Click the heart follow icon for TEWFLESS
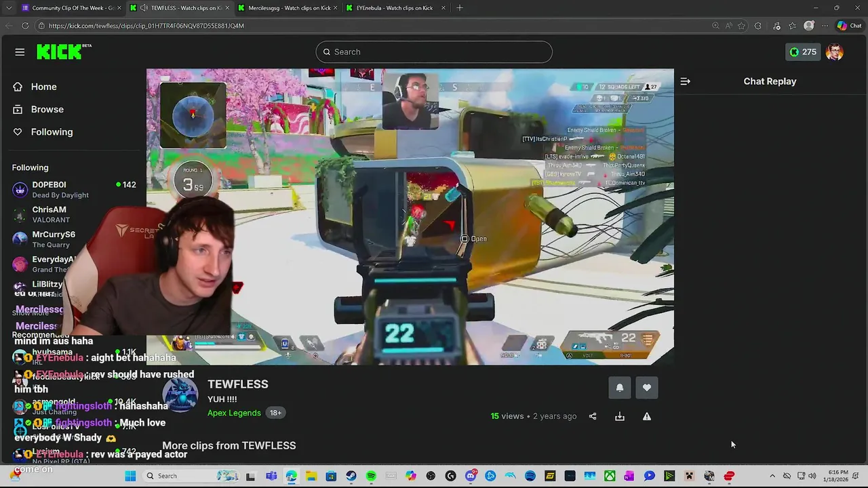The height and width of the screenshot is (488, 868). (x=647, y=388)
